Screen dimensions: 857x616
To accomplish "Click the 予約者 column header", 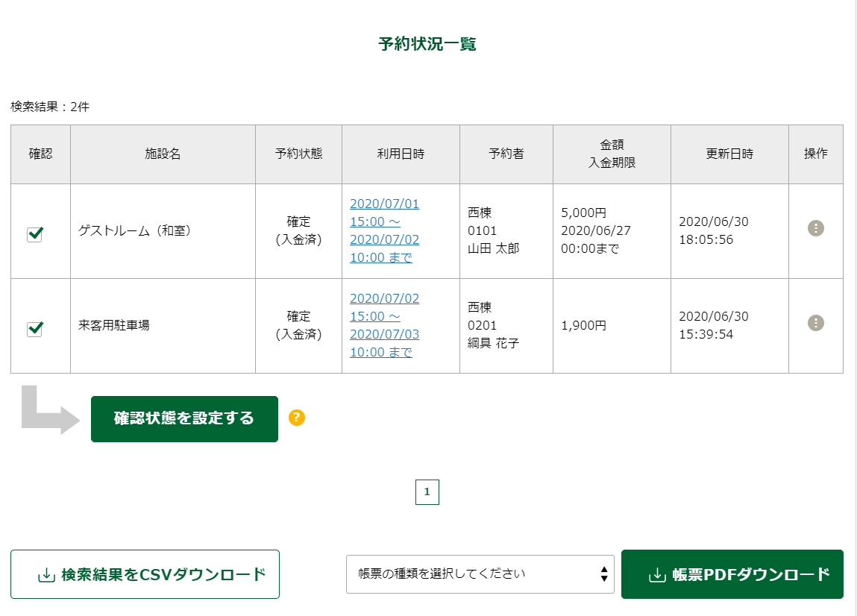I will pyautogui.click(x=506, y=154).
